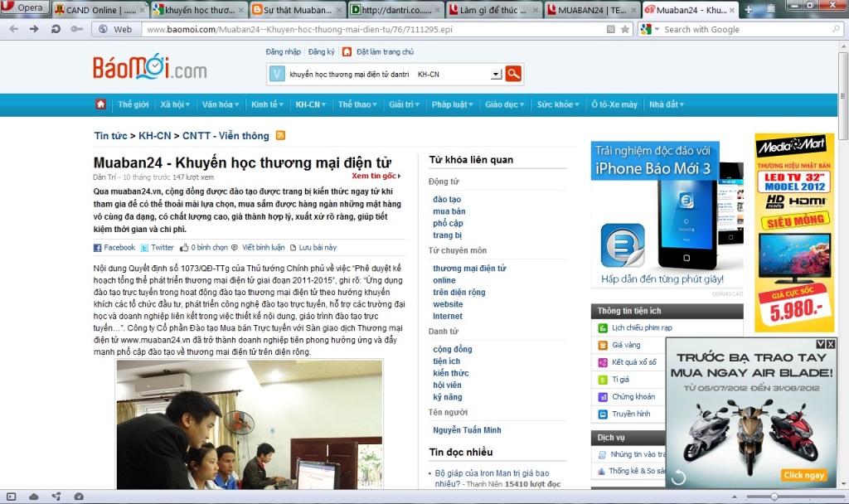The height and width of the screenshot is (504, 849).
Task: Click the address bar URL field
Action: [374, 29]
